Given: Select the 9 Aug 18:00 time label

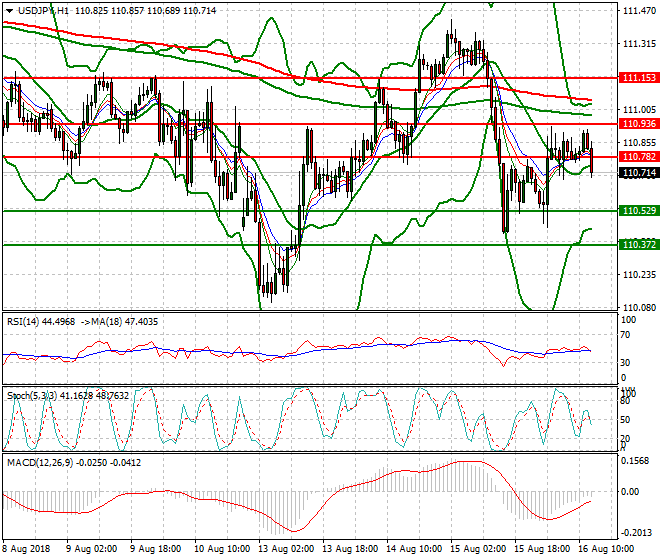Looking at the screenshot, I should 155,549.
